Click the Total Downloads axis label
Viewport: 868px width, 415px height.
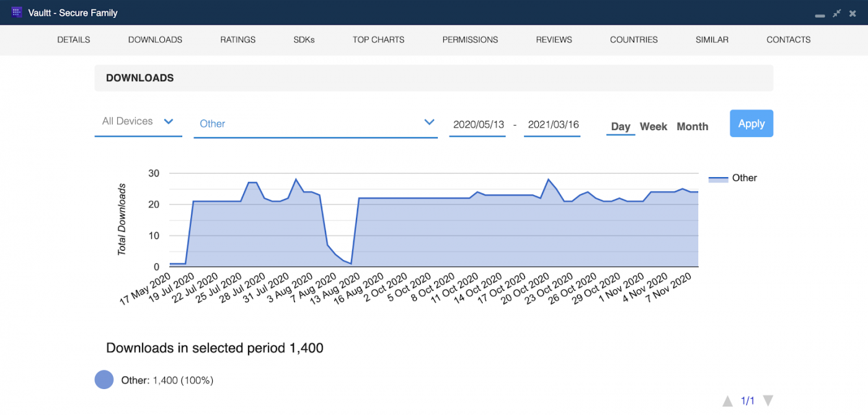pos(122,219)
